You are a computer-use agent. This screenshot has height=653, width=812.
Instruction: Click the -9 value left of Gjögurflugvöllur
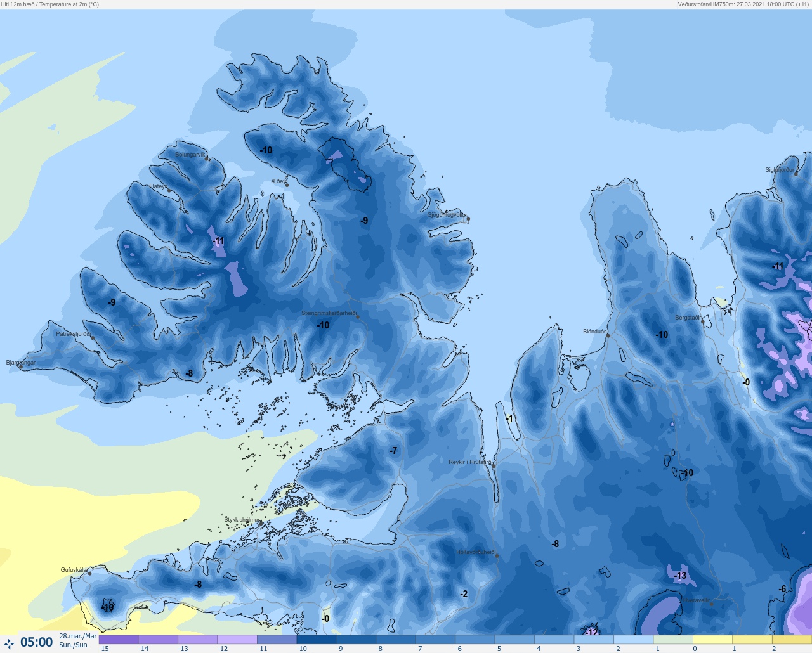(x=364, y=221)
